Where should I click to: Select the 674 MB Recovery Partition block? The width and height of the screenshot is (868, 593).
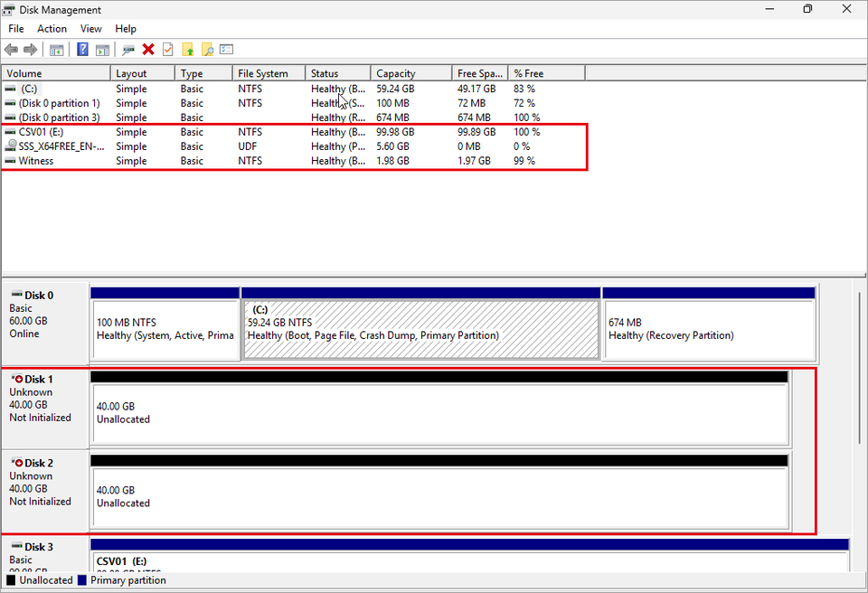coord(709,324)
